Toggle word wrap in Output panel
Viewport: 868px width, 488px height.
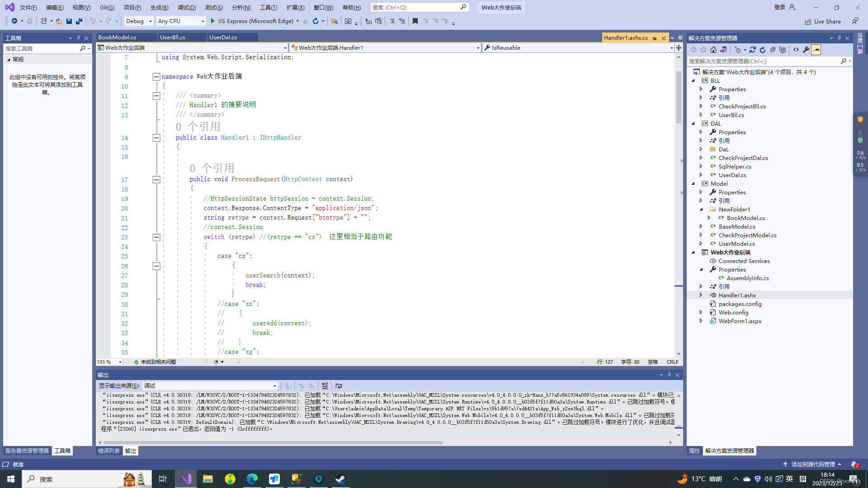pos(338,386)
